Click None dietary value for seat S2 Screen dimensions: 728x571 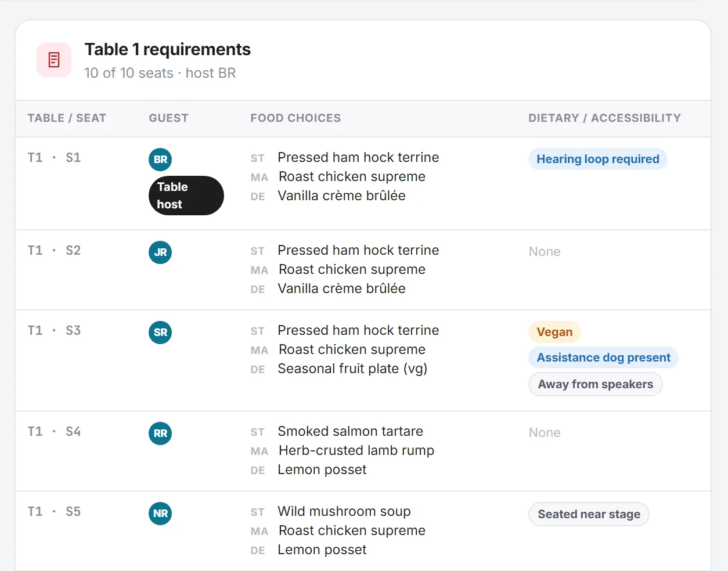[545, 252]
